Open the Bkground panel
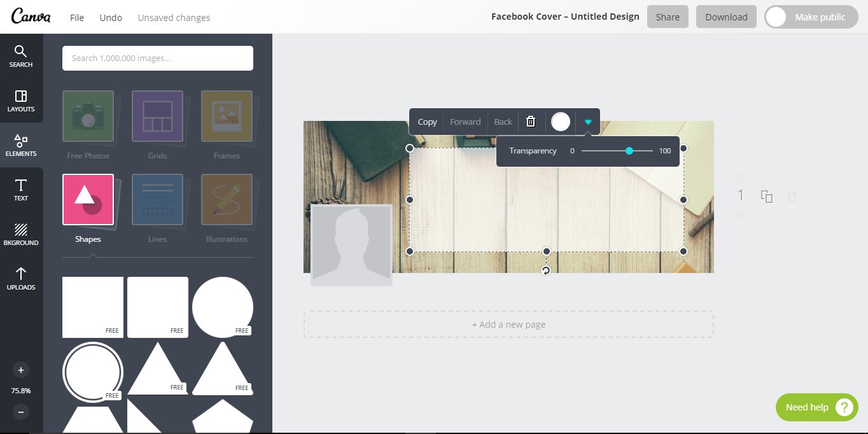This screenshot has width=868, height=434. 21,234
